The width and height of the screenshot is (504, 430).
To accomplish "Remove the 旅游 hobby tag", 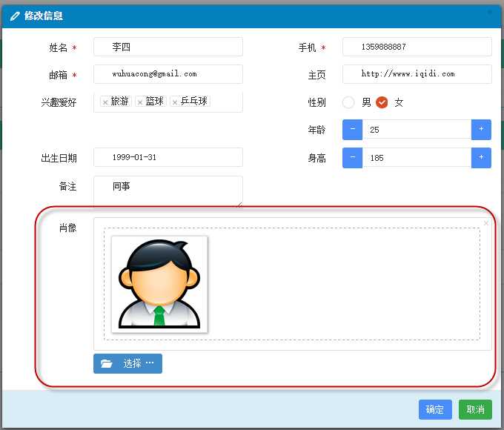I will click(x=105, y=102).
